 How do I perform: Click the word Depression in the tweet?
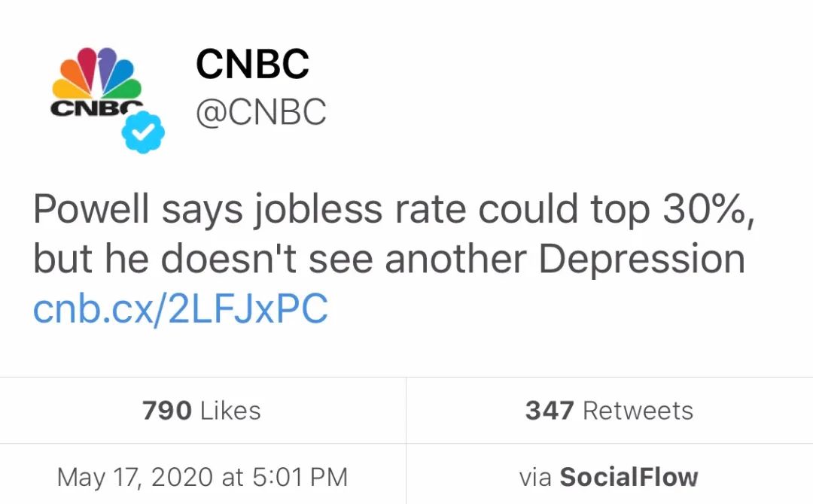tap(642, 260)
